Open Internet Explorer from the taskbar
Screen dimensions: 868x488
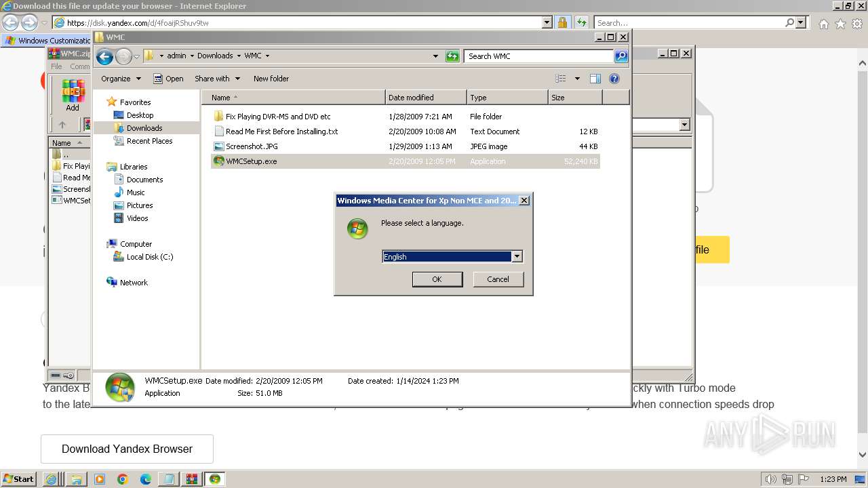point(52,479)
